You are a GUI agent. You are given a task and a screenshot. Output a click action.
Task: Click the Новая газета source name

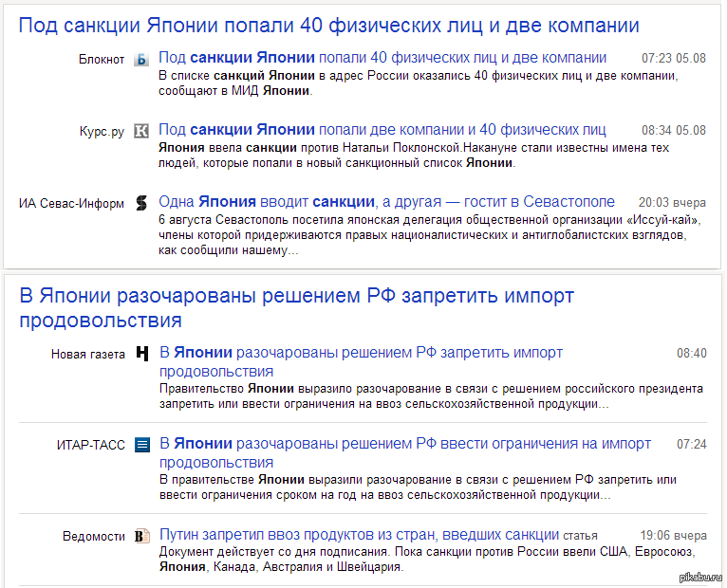pos(87,354)
